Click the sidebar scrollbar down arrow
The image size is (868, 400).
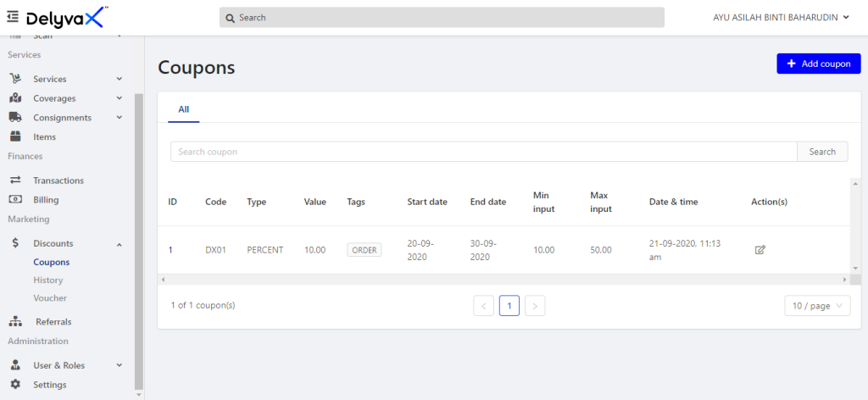[139, 395]
